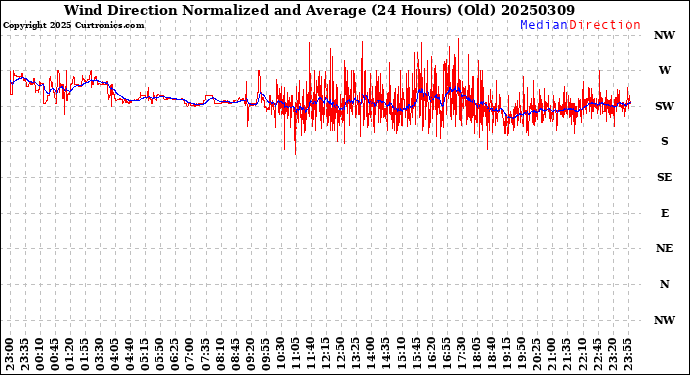This screenshot has width=690, height=375.
Task: Click the 10:30 time axis label
Action: [280, 355]
